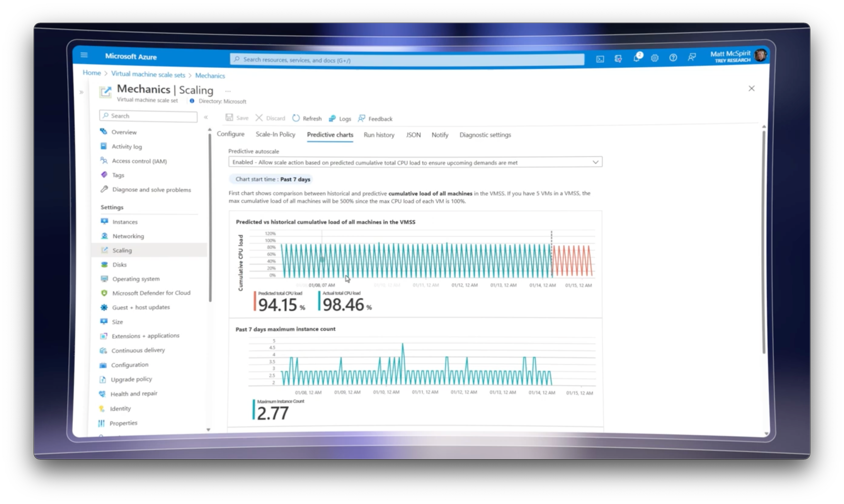Screen dimensions: 844x504
Task: Collapse the resource menu with double chevron
Action: pyautogui.click(x=206, y=117)
